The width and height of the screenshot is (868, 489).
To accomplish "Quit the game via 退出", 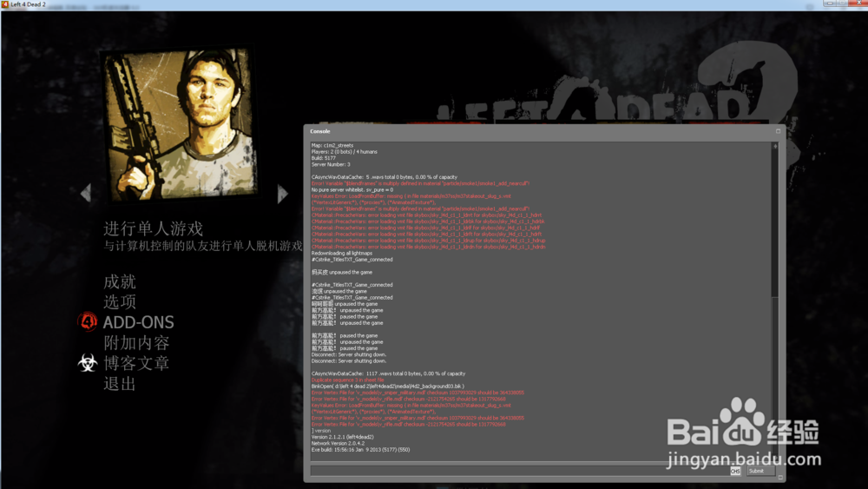I will coord(120,384).
